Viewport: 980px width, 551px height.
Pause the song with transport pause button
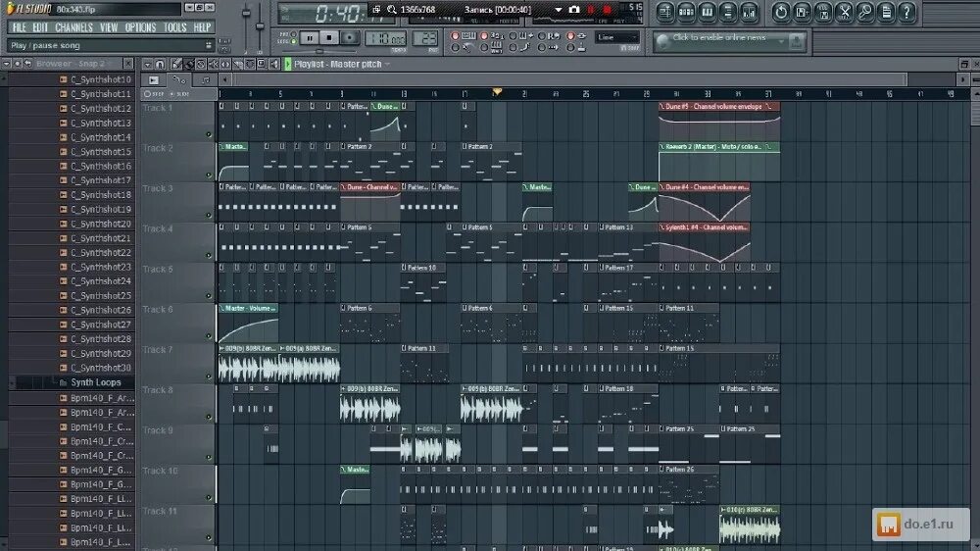pyautogui.click(x=310, y=38)
